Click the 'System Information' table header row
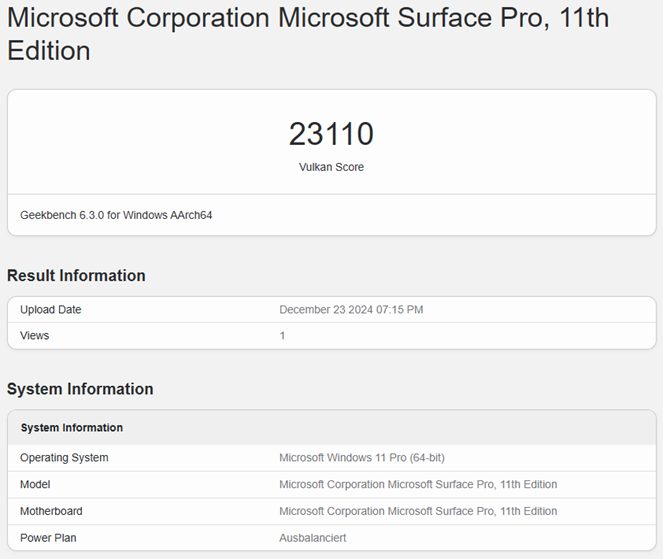Image resolution: width=663 pixels, height=559 pixels. 72,428
